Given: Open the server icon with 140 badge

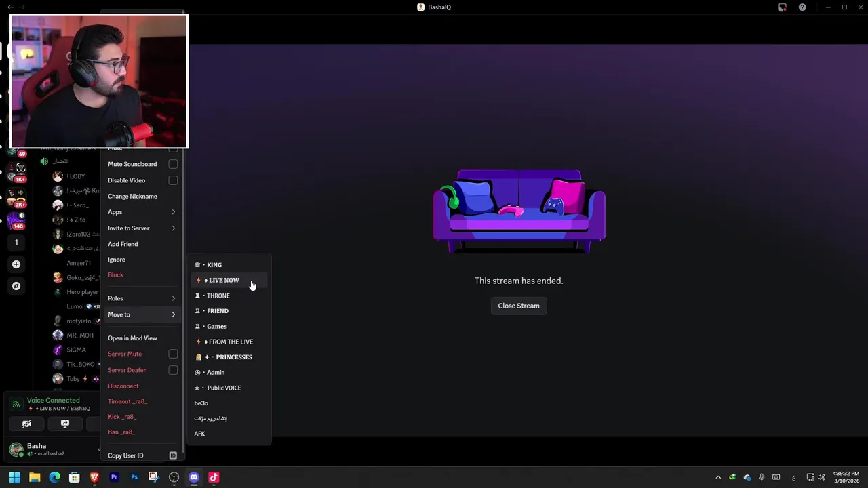Looking at the screenshot, I should (16, 220).
